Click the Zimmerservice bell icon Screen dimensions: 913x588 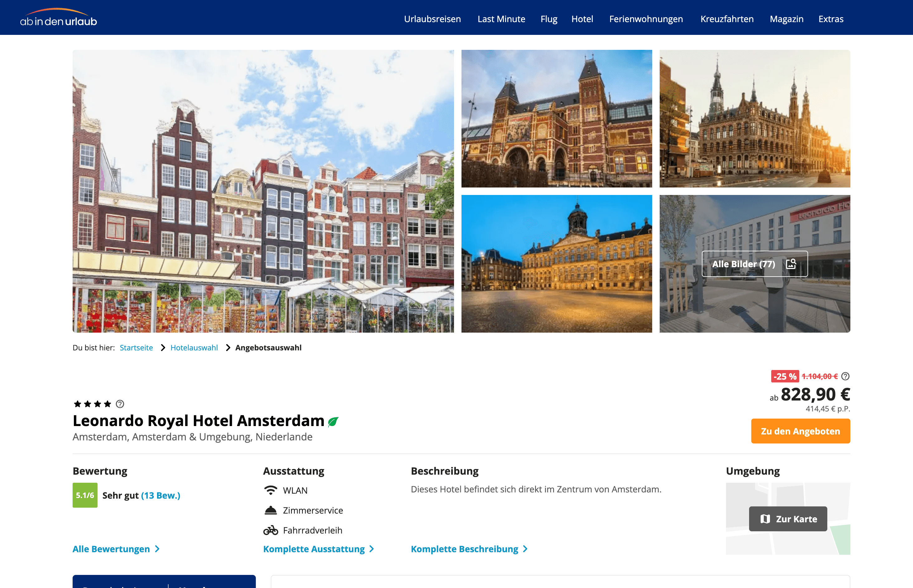click(270, 510)
